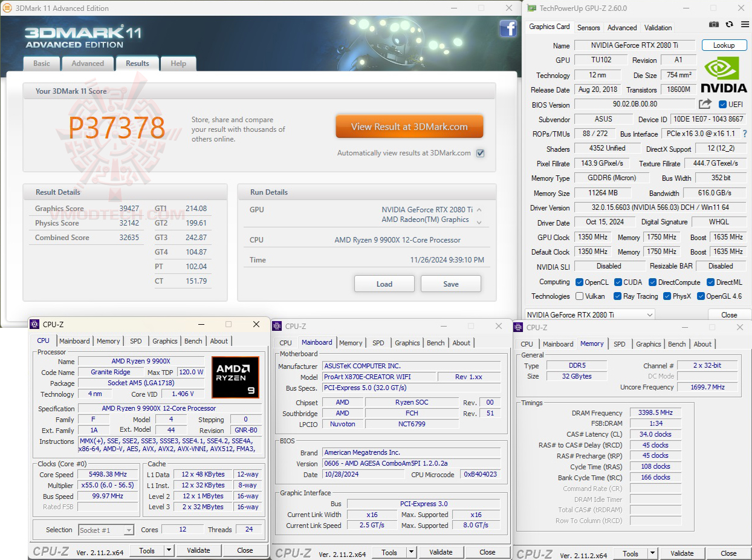Click the BIOS Version field in GPU-Z
The image size is (752, 560).
635,105
